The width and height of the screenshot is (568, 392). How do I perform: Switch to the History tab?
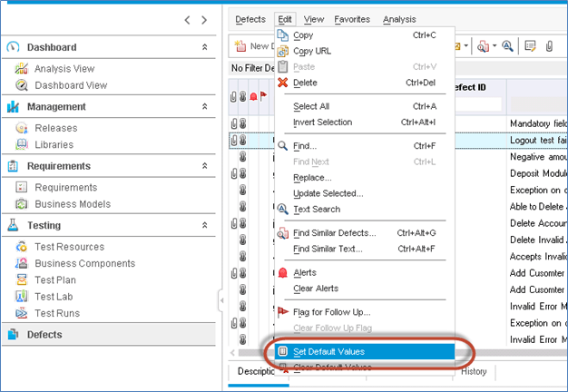click(x=474, y=371)
